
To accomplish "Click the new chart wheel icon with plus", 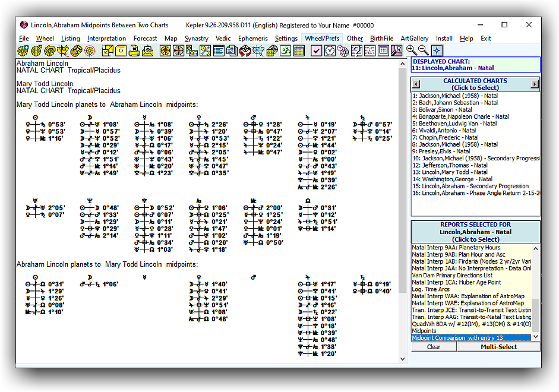I will [x=23, y=51].
